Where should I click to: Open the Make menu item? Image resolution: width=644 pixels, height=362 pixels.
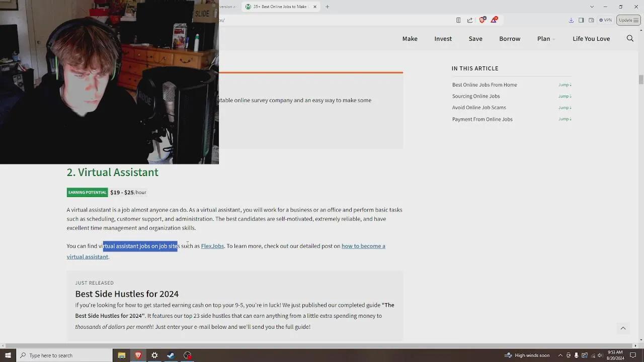pyautogui.click(x=410, y=39)
